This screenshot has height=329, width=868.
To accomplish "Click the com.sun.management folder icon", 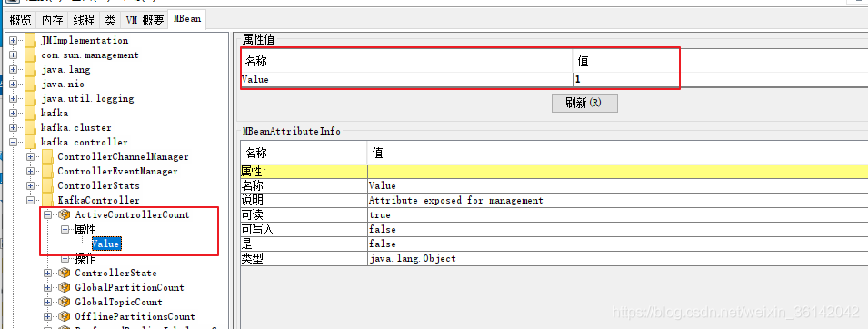I will 30,55.
